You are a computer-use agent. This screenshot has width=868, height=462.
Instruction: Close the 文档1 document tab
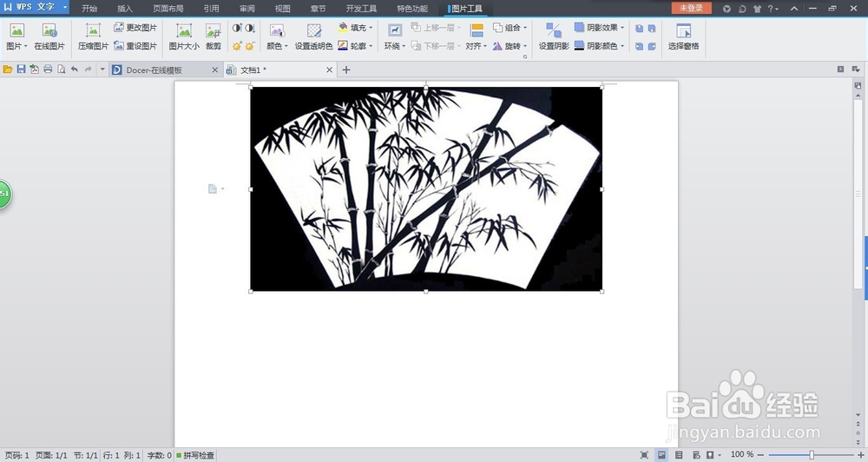329,69
